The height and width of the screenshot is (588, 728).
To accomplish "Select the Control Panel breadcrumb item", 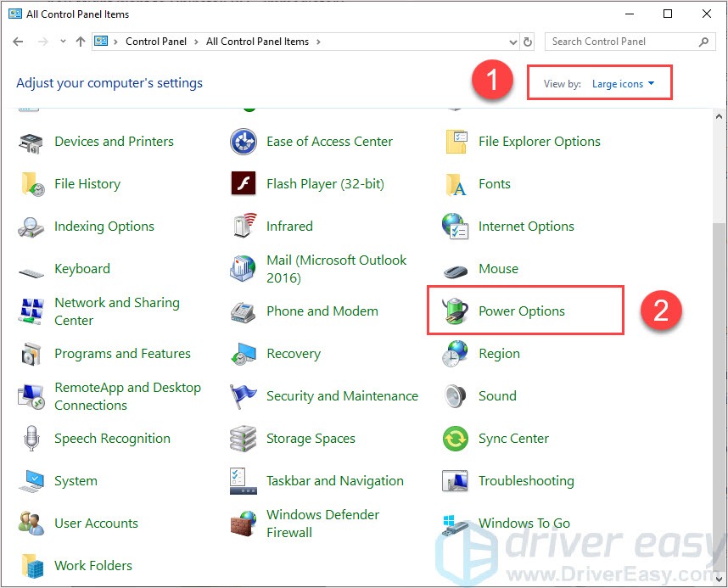I will tap(155, 41).
